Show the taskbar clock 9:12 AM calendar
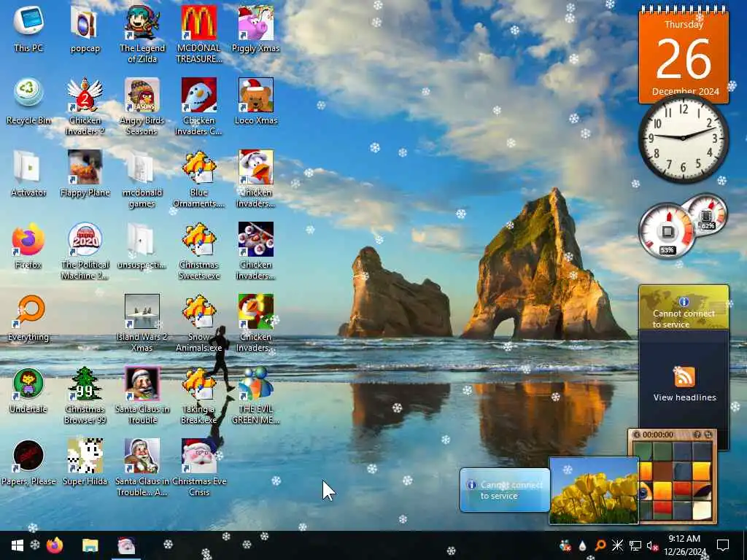 pos(684,545)
